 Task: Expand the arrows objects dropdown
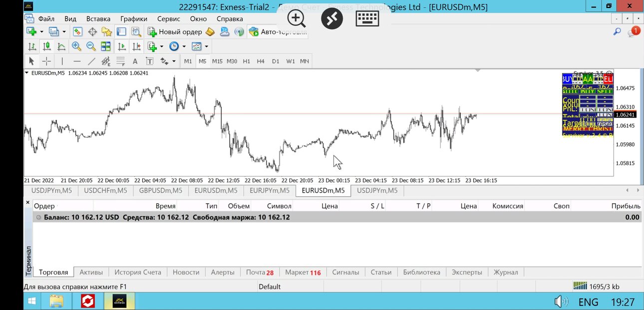(174, 61)
